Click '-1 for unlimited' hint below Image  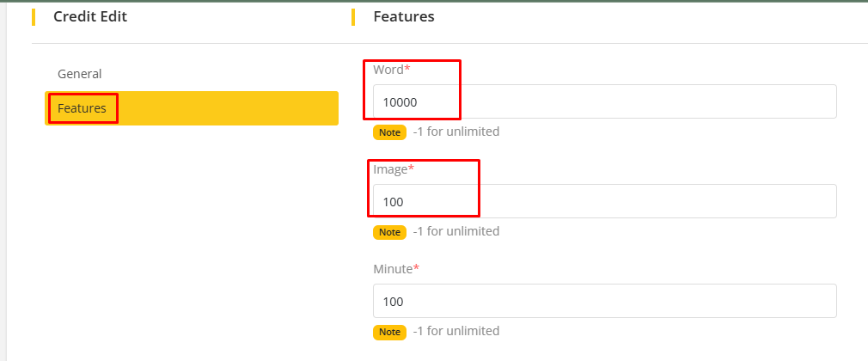(455, 232)
